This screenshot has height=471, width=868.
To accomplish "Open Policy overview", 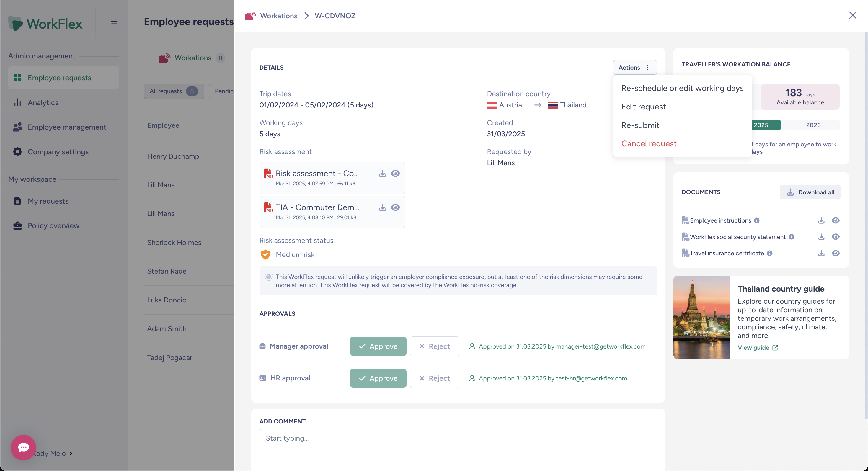I will [63, 226].
